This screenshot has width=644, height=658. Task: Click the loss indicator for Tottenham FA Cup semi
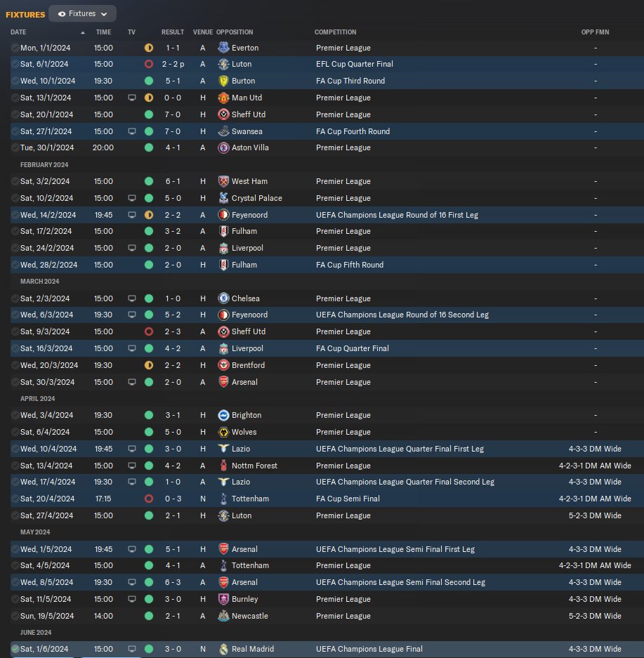click(x=149, y=499)
